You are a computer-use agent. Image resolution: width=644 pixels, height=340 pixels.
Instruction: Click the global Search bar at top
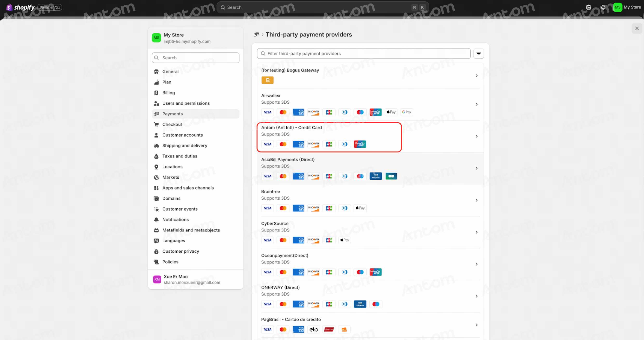[322, 7]
